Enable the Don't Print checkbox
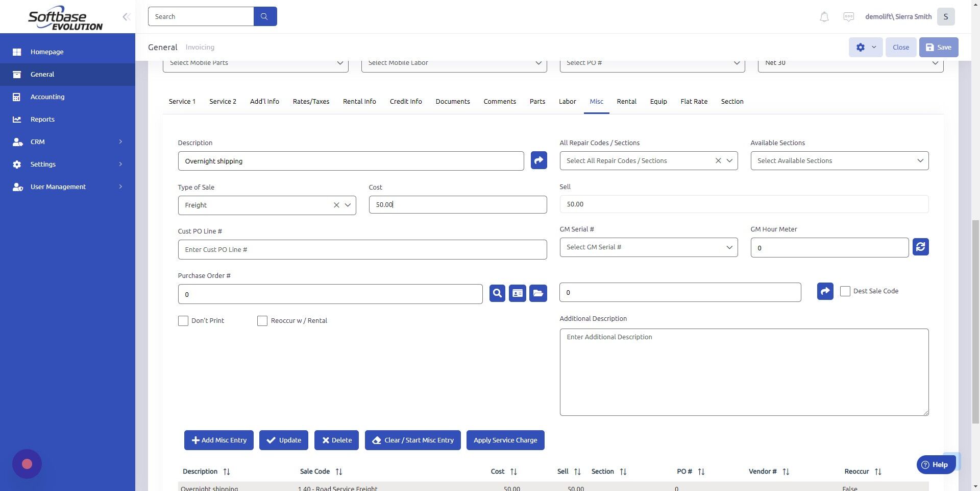This screenshot has height=491, width=980. pyautogui.click(x=183, y=320)
